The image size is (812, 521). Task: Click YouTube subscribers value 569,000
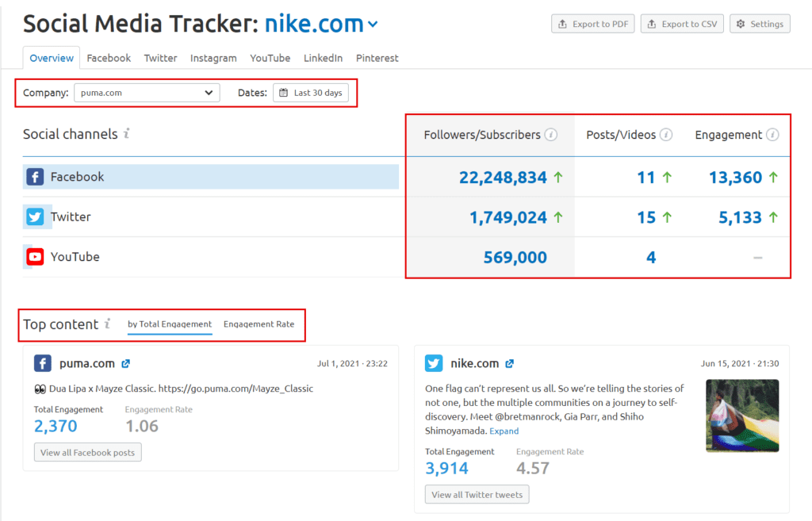pyautogui.click(x=515, y=258)
